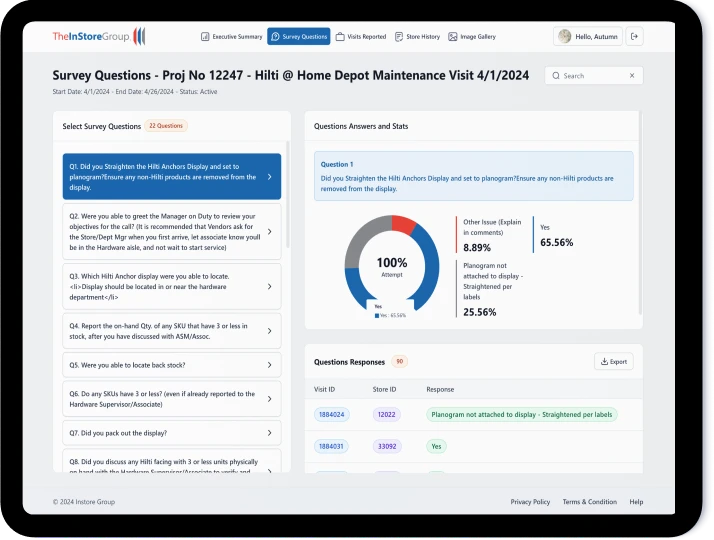Click chevron arrow on Q4 row
The width and height of the screenshot is (714, 540).
(270, 331)
